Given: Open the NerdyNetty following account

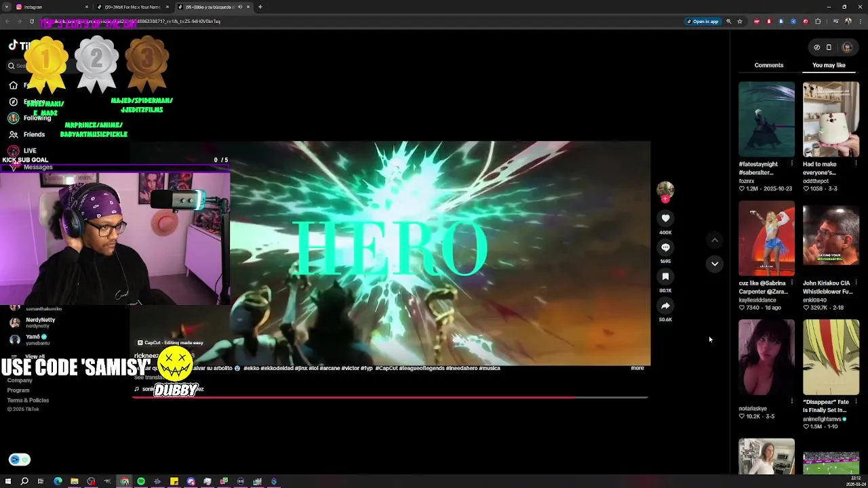Looking at the screenshot, I should tap(34, 322).
